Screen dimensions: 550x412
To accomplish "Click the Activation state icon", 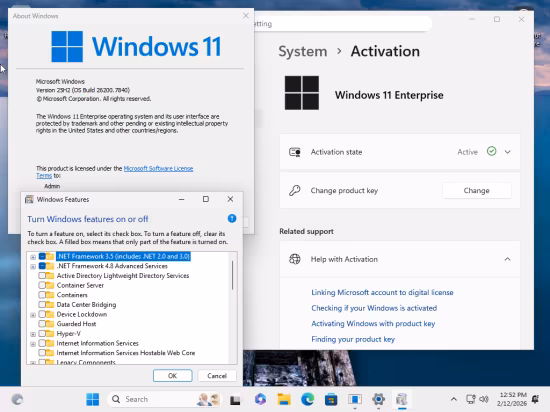I will pos(295,152).
